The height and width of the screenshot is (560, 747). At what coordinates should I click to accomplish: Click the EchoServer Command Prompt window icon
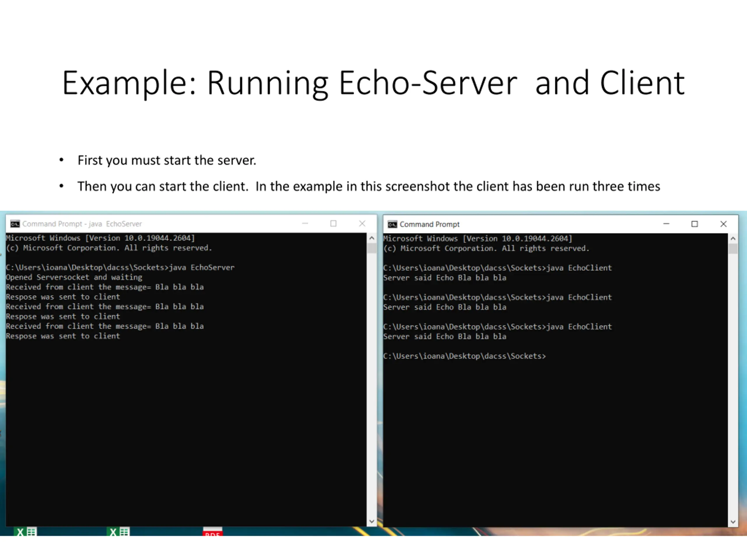15,224
